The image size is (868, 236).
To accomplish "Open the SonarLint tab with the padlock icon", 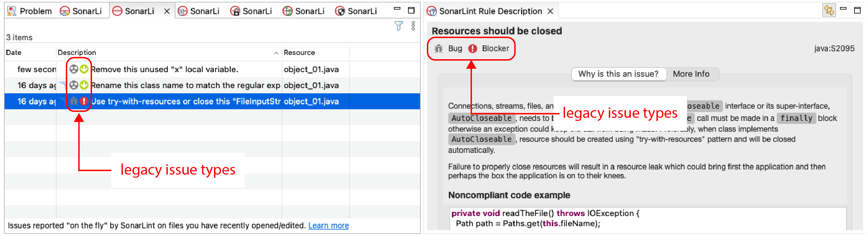I will 251,11.
